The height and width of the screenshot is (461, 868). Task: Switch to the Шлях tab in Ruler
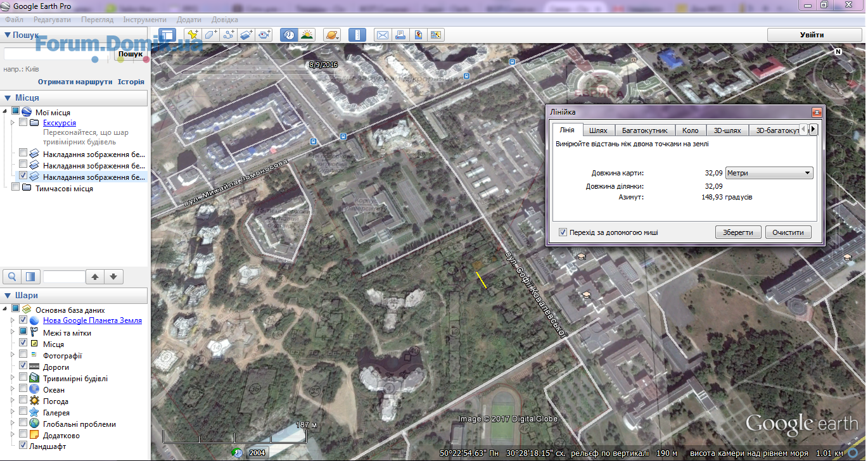click(598, 130)
